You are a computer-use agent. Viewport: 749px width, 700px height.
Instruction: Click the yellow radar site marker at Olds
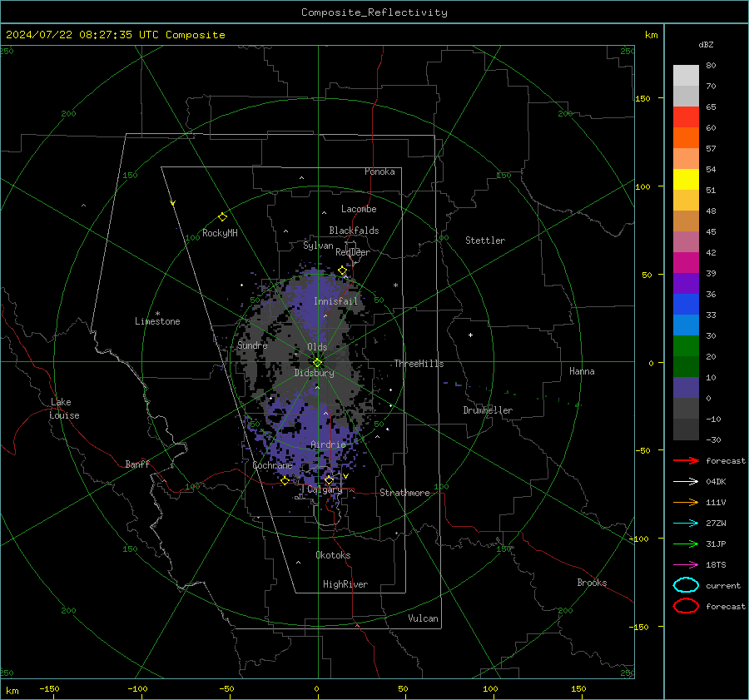(318, 362)
